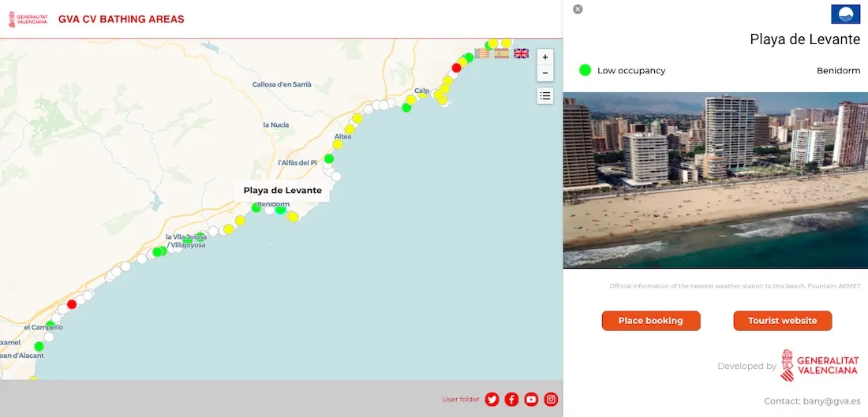Screen dimensions: 868x417
Task: Click the Callosa d'en Sarrià map label
Action: pyautogui.click(x=282, y=84)
